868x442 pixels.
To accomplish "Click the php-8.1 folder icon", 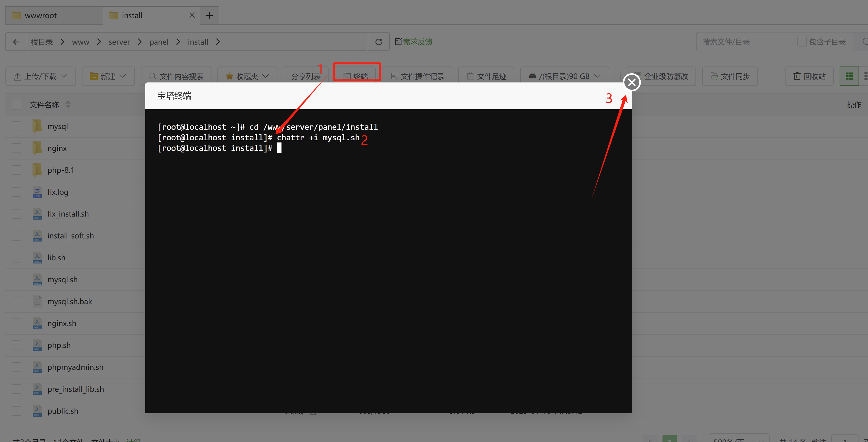I will pos(37,170).
